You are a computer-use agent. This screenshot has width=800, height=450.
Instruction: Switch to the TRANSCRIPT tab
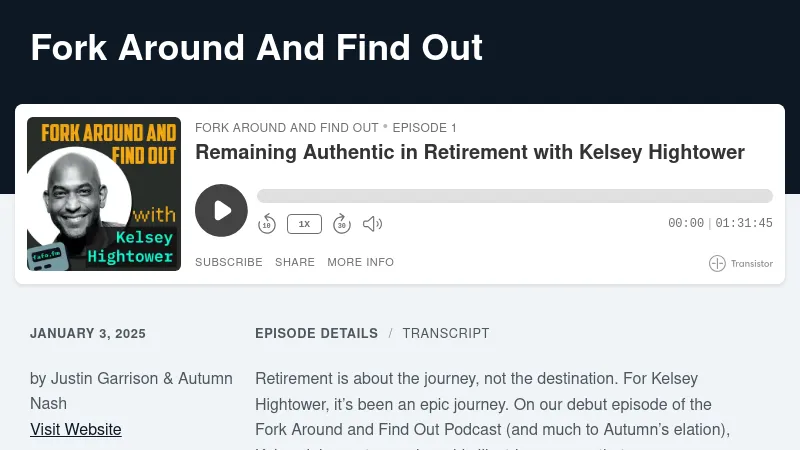[446, 333]
